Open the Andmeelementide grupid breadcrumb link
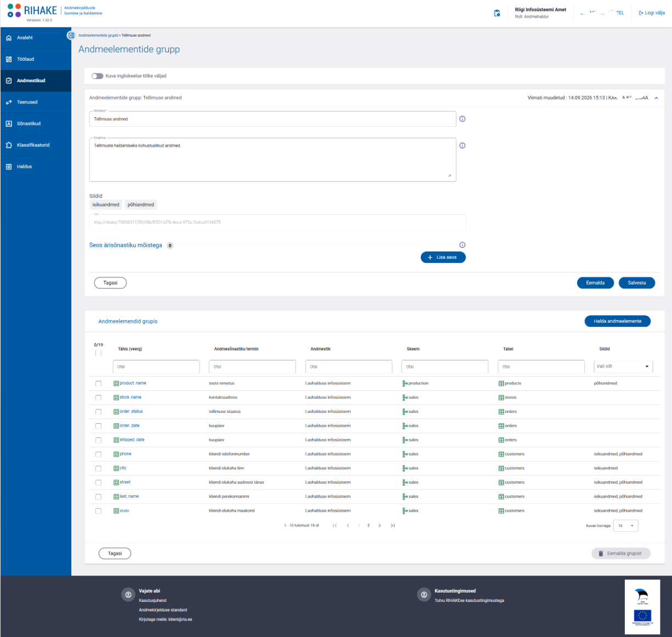Image resolution: width=672 pixels, height=637 pixels. 98,36
